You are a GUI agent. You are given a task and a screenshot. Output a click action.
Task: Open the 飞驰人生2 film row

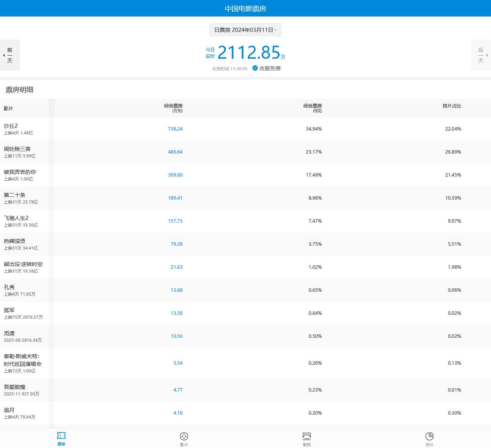point(245,221)
